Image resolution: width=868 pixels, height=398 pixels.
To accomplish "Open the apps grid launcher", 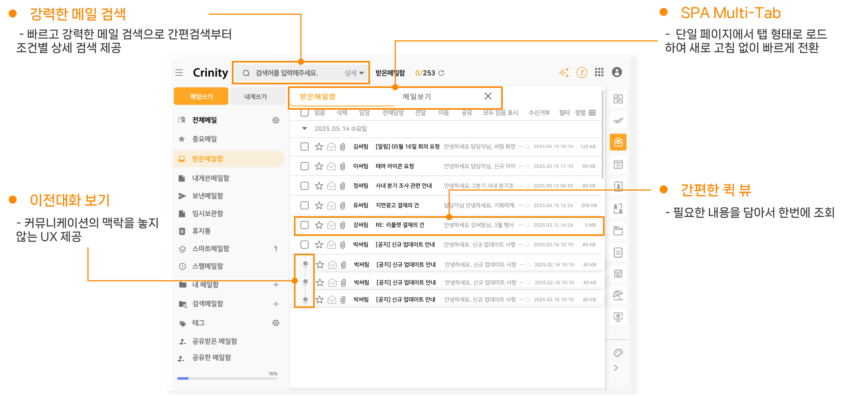I will pos(599,72).
